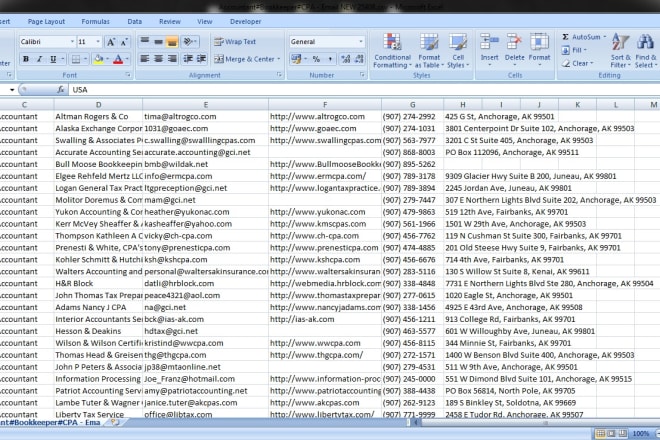Toggle Top Align for cells

pos(145,41)
